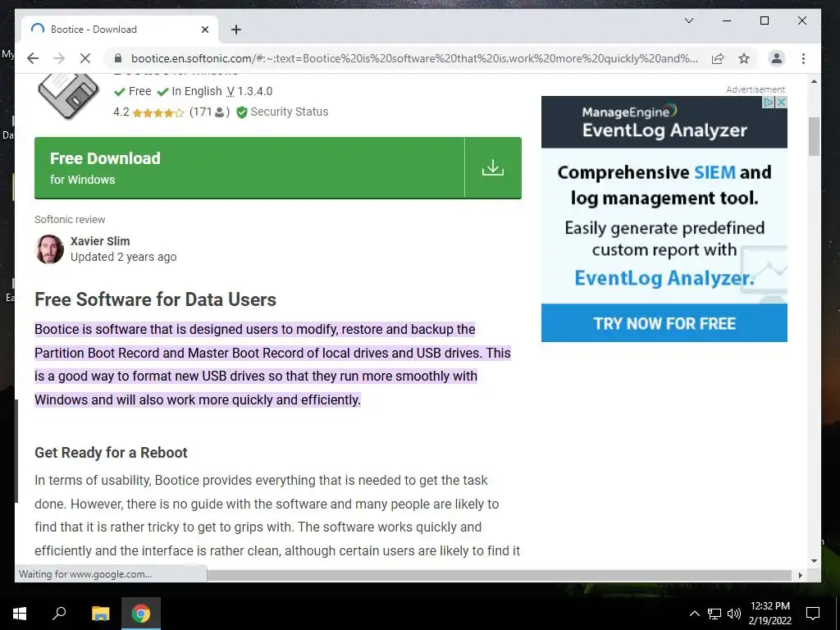Screen dimensions: 840x630
Task: Open a new tab with the plus button
Action: point(236,30)
